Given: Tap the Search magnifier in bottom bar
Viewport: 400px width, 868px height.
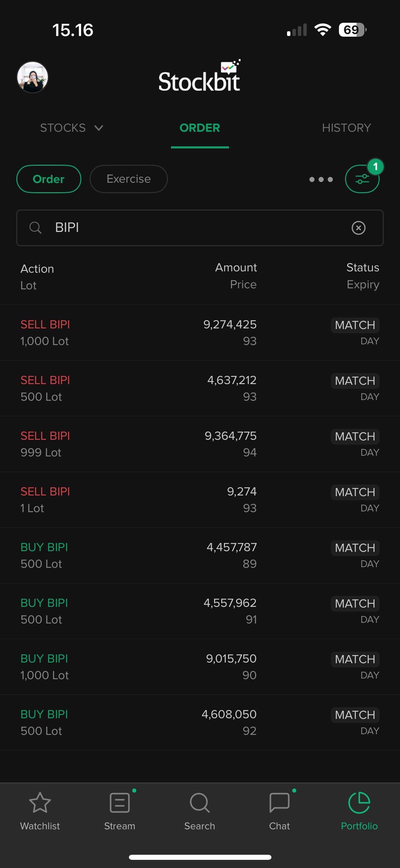Looking at the screenshot, I should pos(199,803).
